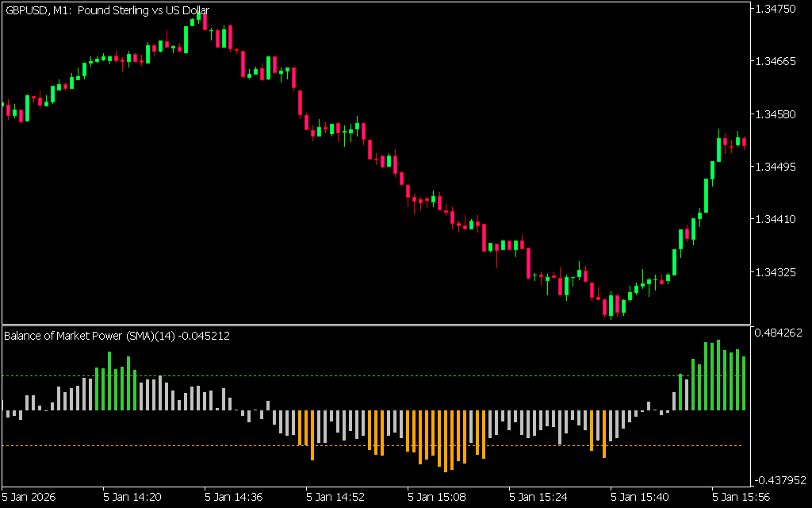The height and width of the screenshot is (508, 812).
Task: Select the 5 Jan 14:20 time marker
Action: (x=132, y=497)
